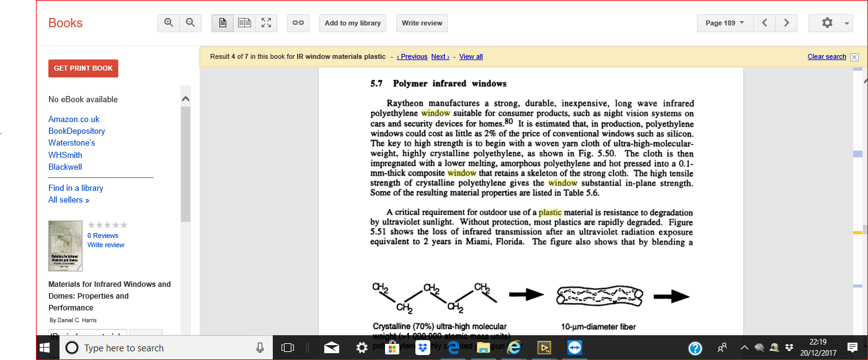
Task: Go to the previous page arrow
Action: click(764, 23)
